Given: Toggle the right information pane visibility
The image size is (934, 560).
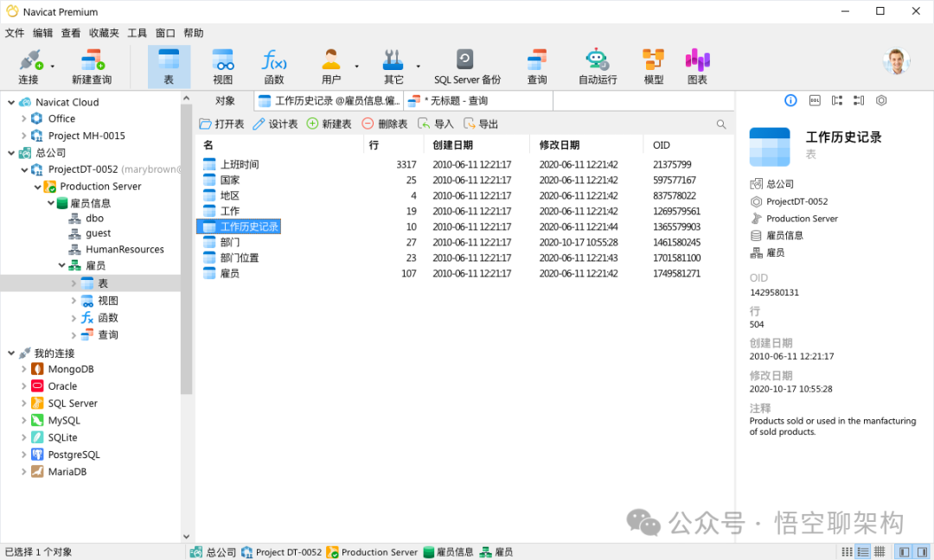Looking at the screenshot, I should pyautogui.click(x=919, y=551).
